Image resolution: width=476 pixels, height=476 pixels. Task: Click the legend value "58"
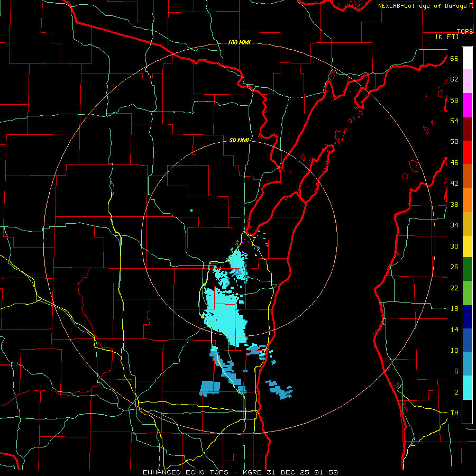454,100
